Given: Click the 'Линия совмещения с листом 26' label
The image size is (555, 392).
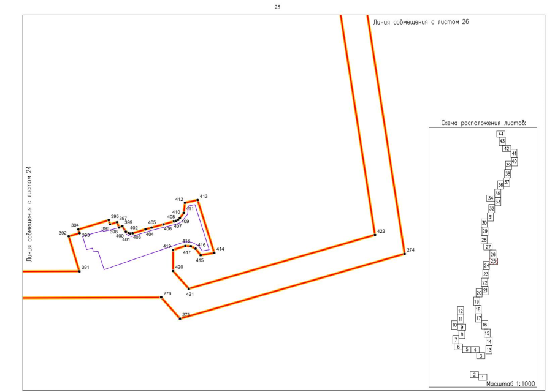Looking at the screenshot, I should [416, 22].
